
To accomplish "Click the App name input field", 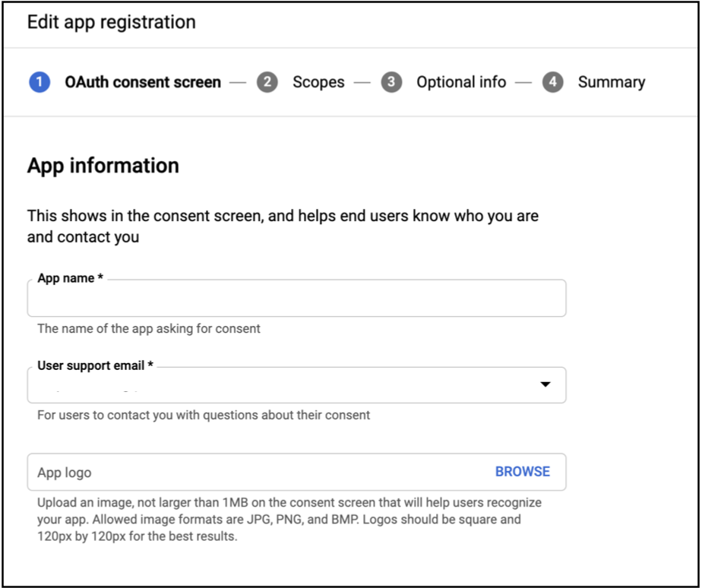I will tap(296, 299).
